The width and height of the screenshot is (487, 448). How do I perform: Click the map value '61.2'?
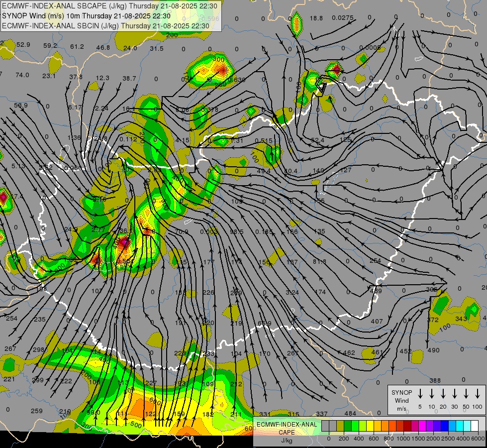tap(77, 47)
